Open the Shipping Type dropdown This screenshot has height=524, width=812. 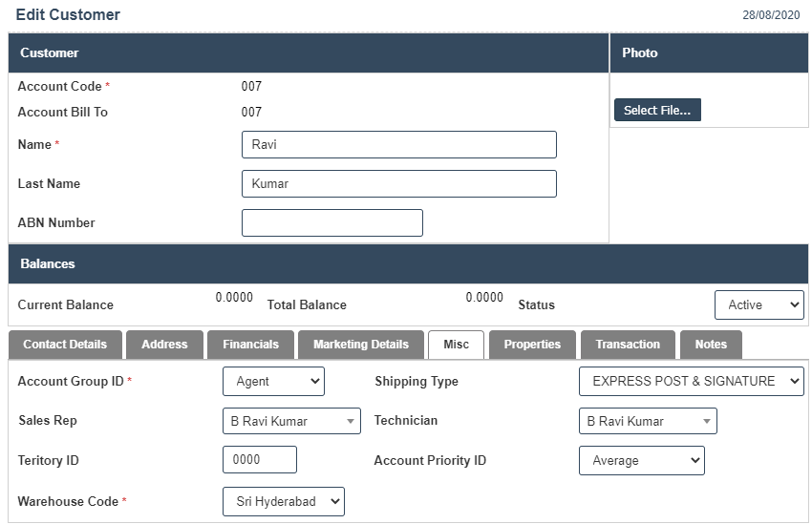(691, 382)
